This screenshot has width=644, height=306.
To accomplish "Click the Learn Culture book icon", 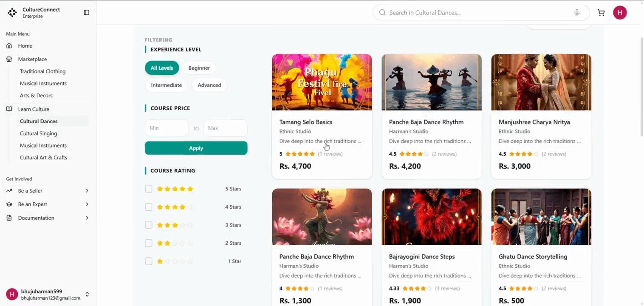I will [9, 109].
